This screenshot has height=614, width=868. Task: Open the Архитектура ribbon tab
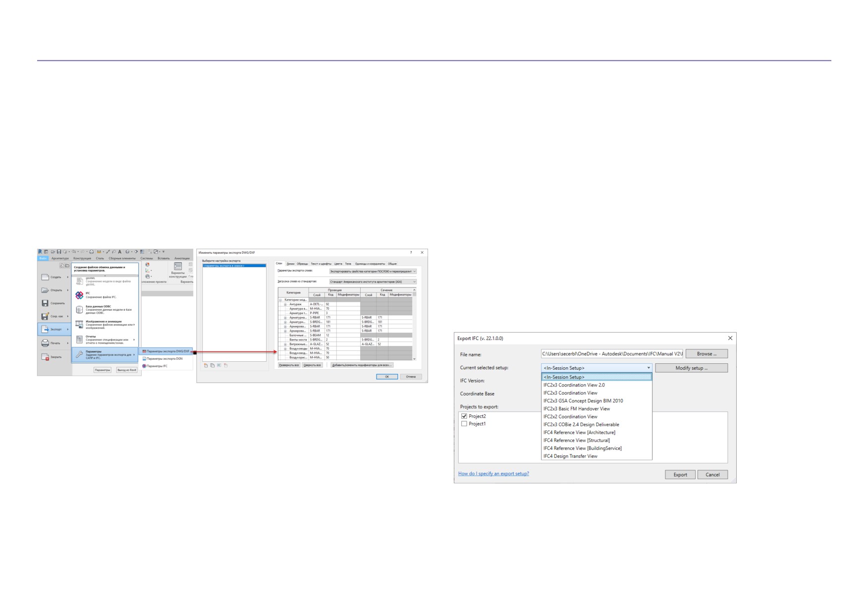[x=60, y=258]
